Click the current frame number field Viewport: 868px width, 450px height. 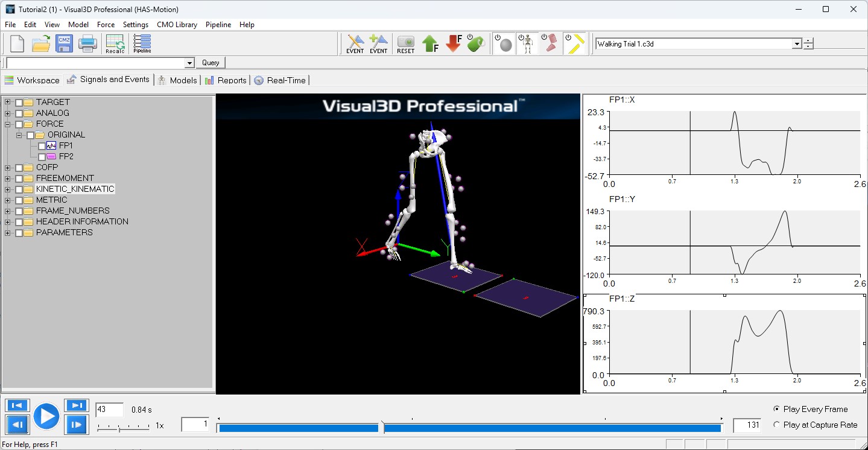coord(109,410)
